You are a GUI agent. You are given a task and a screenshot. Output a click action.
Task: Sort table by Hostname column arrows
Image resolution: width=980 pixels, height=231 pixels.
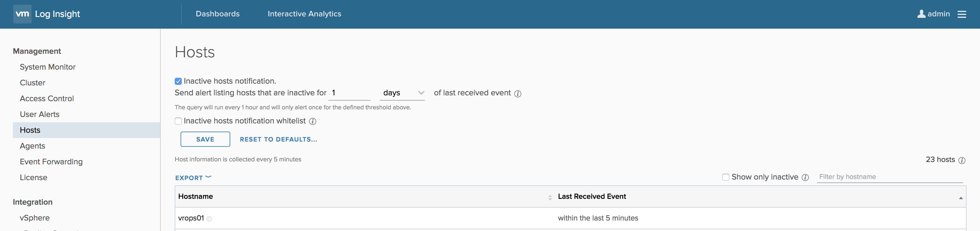[x=550, y=197]
